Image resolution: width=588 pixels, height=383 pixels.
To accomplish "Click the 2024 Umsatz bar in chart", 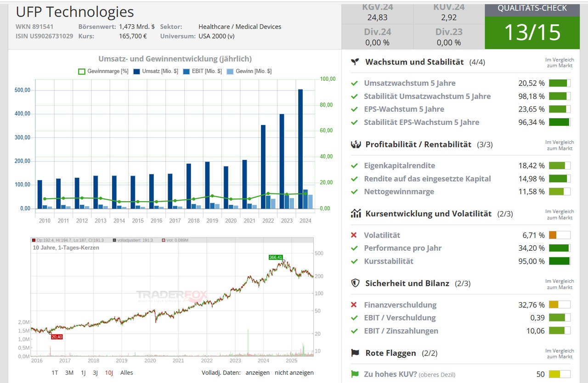I will pyautogui.click(x=300, y=149).
